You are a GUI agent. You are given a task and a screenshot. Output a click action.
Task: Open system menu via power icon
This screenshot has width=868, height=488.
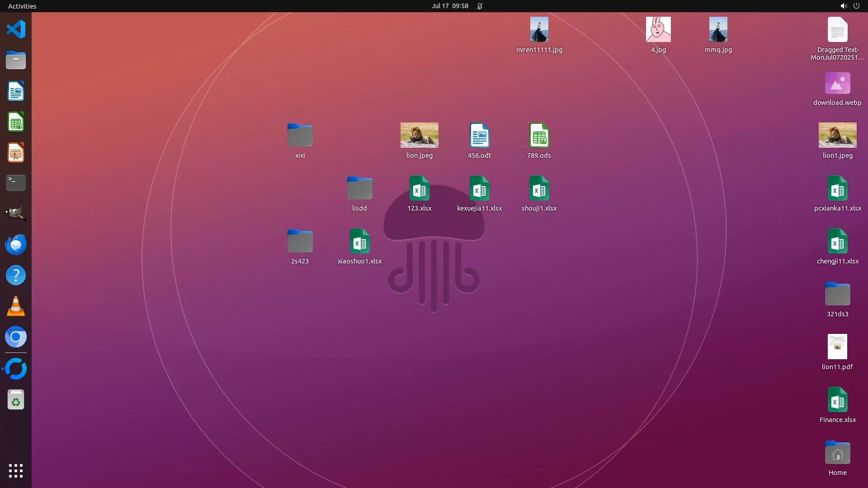tap(856, 6)
